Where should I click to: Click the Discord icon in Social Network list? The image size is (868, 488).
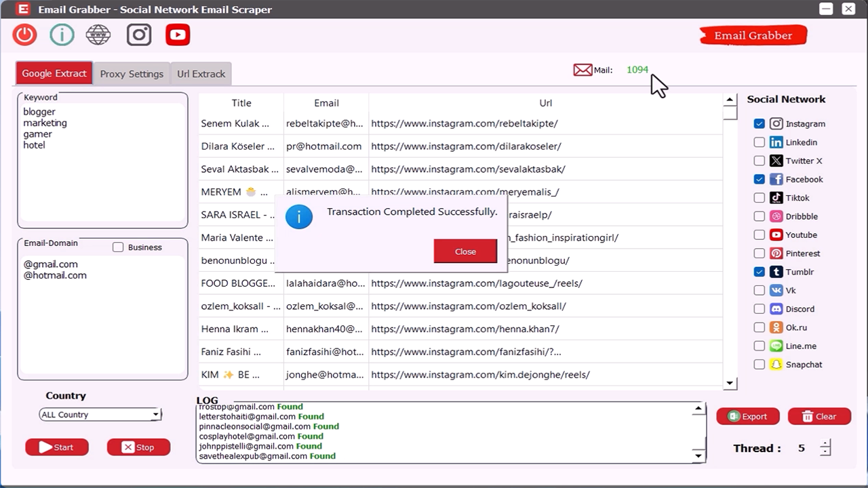click(x=776, y=308)
